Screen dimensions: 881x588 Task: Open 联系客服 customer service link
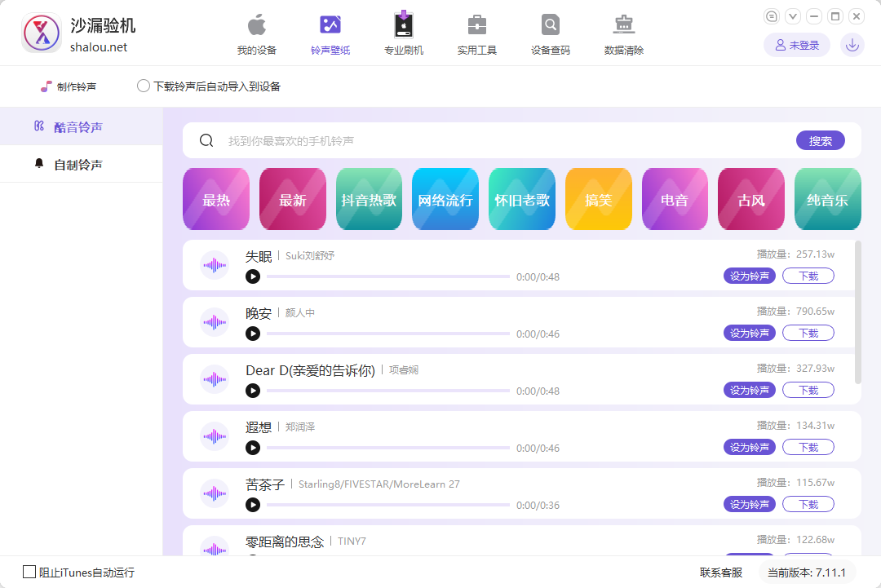click(721, 573)
